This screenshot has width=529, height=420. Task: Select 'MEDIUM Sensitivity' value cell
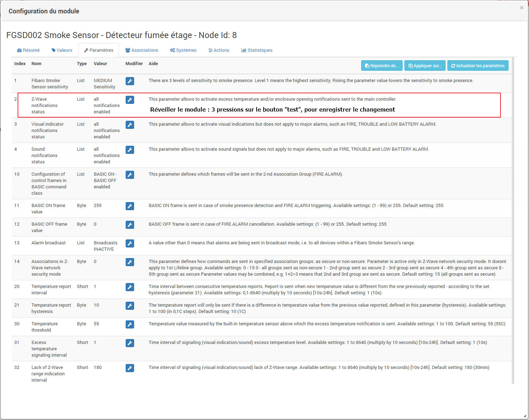[x=105, y=84]
